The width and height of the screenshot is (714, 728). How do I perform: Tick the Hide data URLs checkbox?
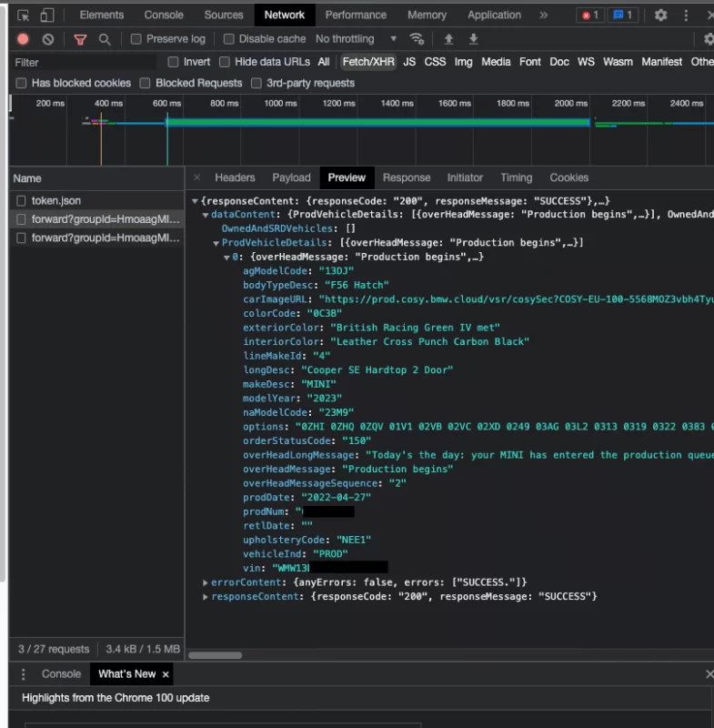tap(225, 62)
